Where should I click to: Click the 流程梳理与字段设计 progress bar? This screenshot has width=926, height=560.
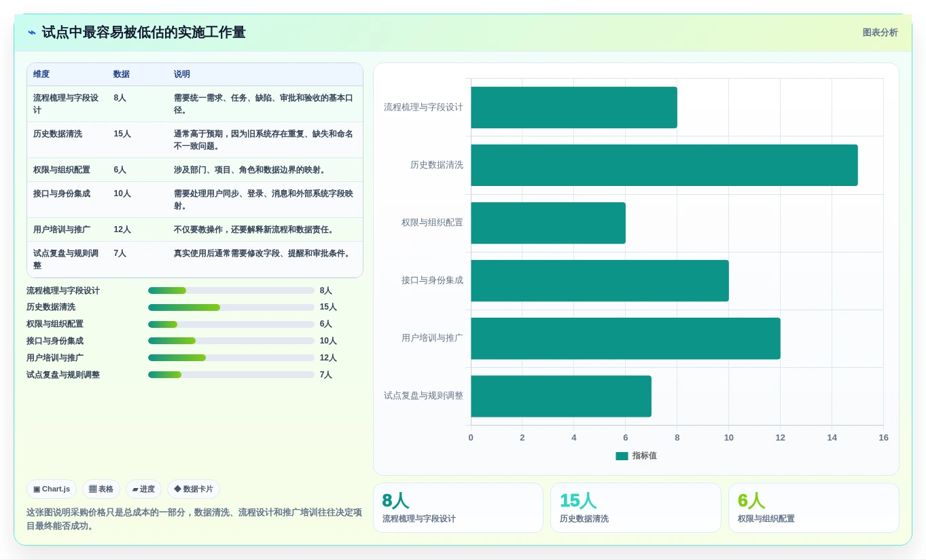tap(231, 291)
